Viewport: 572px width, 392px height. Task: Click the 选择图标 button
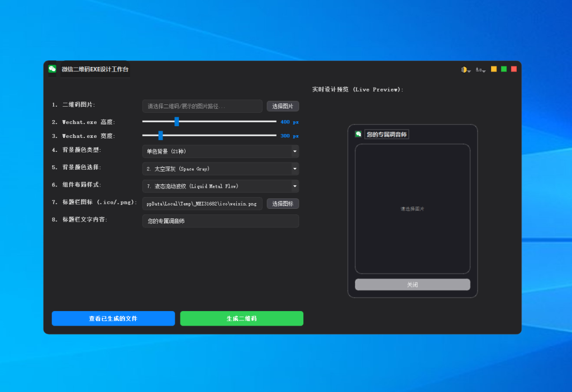coord(283,203)
